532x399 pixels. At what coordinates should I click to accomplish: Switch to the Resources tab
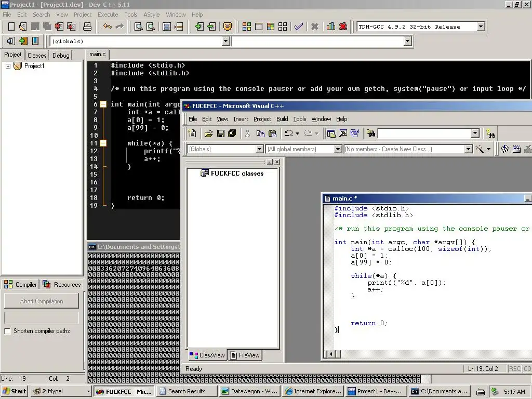pos(62,285)
